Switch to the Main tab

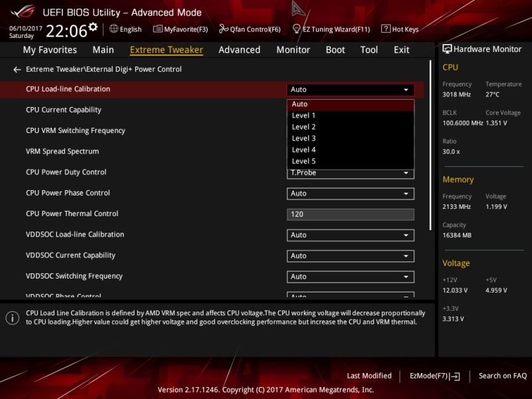[x=103, y=50]
